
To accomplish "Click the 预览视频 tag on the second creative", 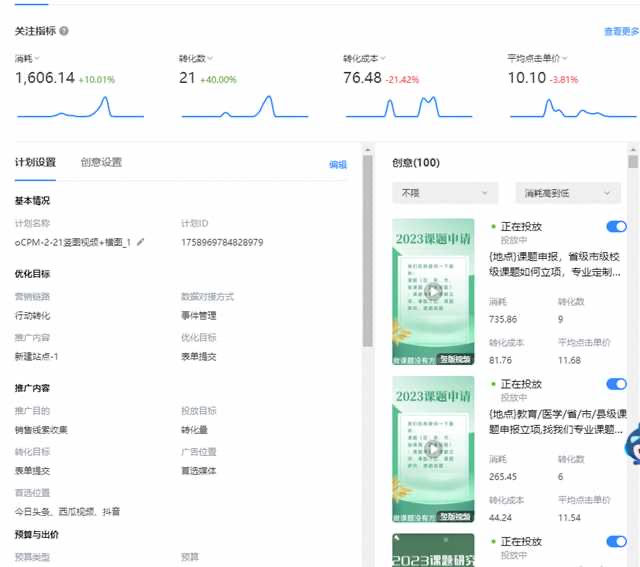I will point(455,517).
